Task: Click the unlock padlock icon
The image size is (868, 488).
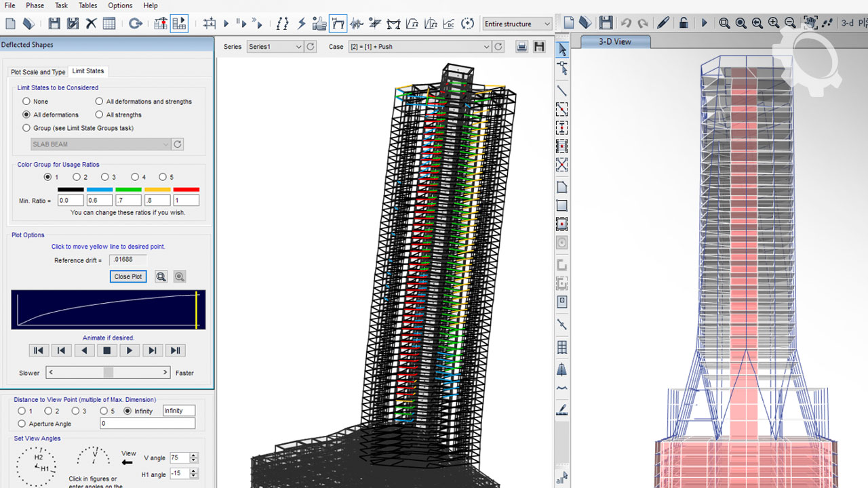Action: click(684, 23)
